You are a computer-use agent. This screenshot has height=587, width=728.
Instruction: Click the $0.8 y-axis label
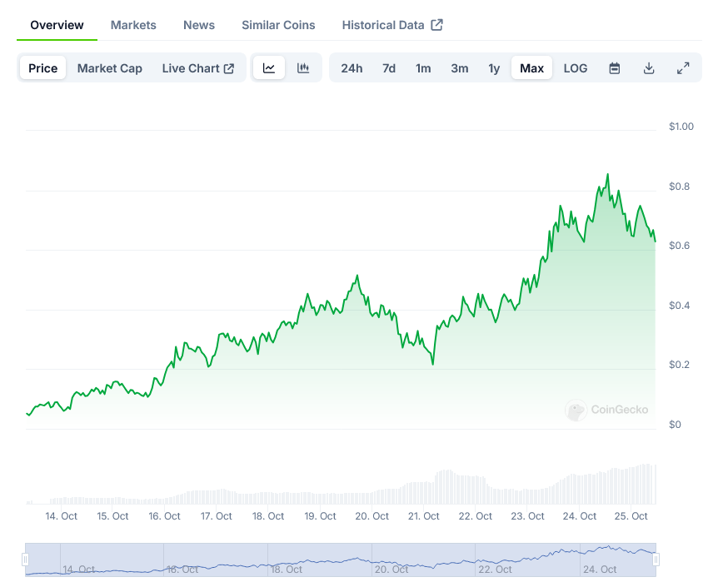[679, 187]
